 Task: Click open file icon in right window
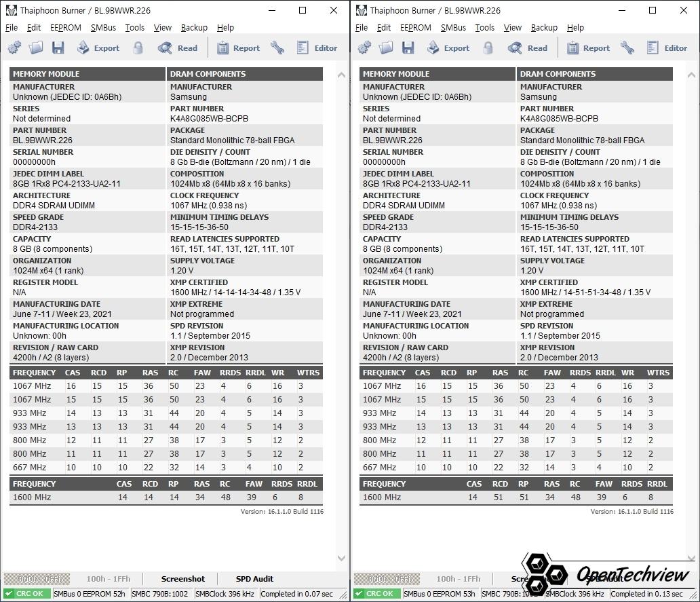(x=386, y=48)
